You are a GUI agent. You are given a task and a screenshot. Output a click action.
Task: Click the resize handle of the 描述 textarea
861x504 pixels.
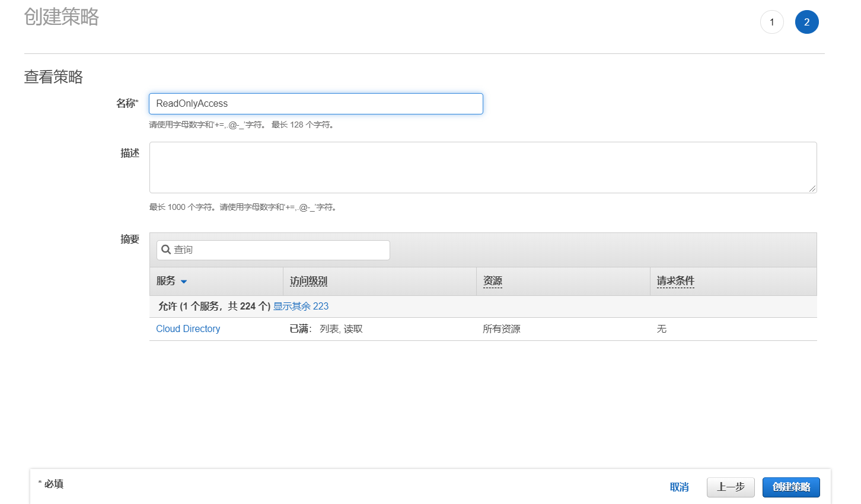[x=812, y=189]
